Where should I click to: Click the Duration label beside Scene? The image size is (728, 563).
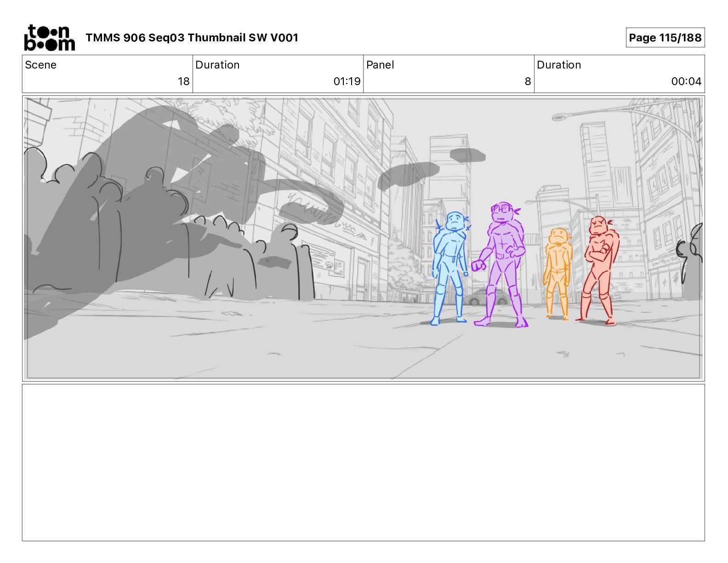[217, 65]
